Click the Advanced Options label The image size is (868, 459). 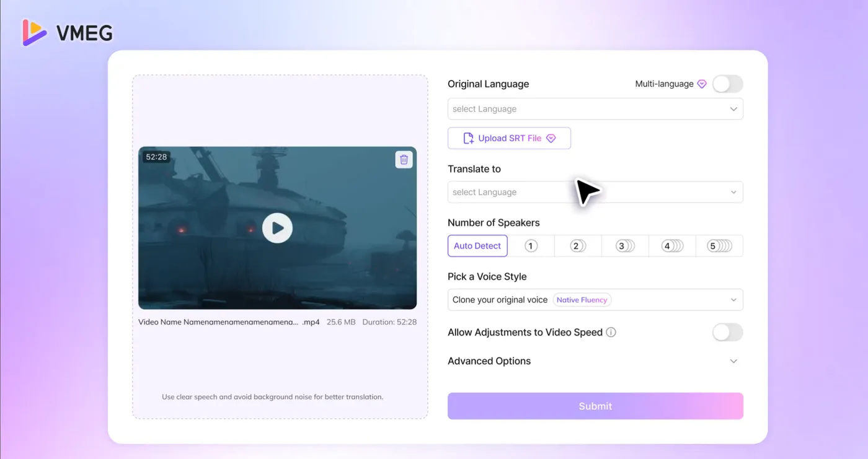pyautogui.click(x=489, y=361)
